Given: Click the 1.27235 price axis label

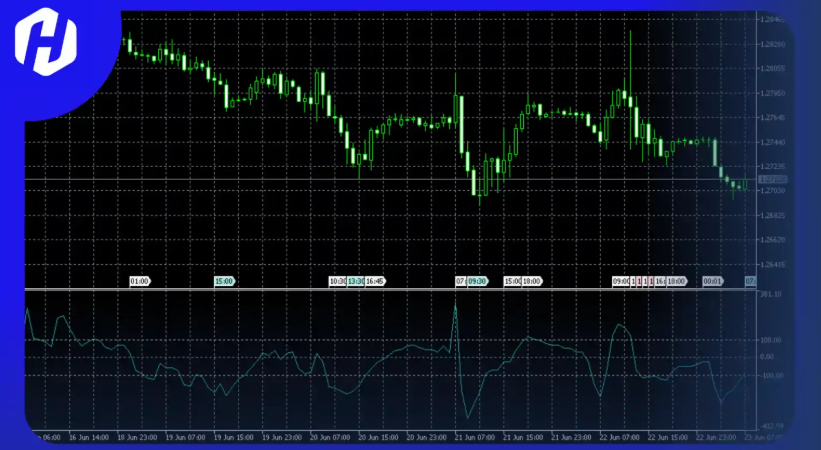Looking at the screenshot, I should [773, 167].
